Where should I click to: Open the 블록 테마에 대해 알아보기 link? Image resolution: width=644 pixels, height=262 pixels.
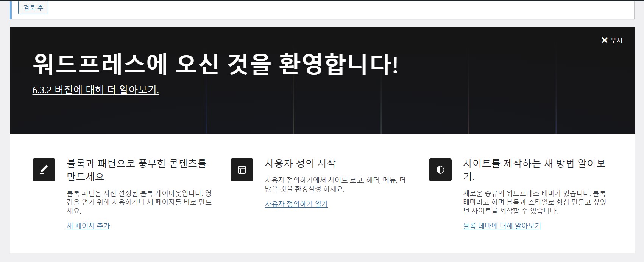(x=502, y=226)
